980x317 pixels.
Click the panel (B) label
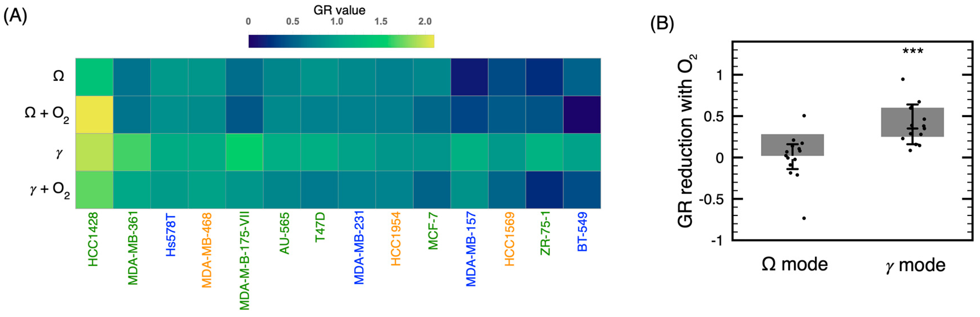[662, 24]
